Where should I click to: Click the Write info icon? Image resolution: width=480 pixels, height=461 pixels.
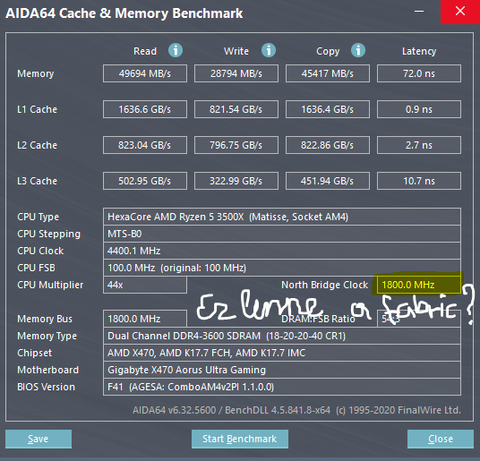(x=269, y=51)
